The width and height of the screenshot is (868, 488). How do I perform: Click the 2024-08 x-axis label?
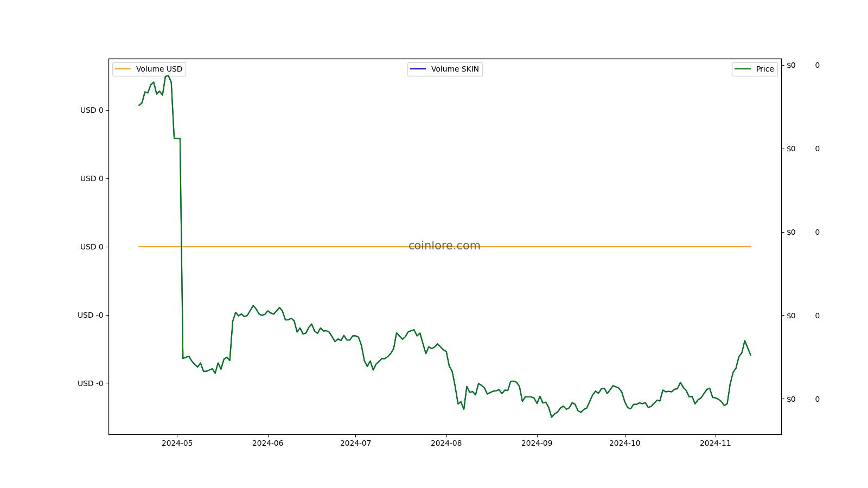(x=446, y=443)
